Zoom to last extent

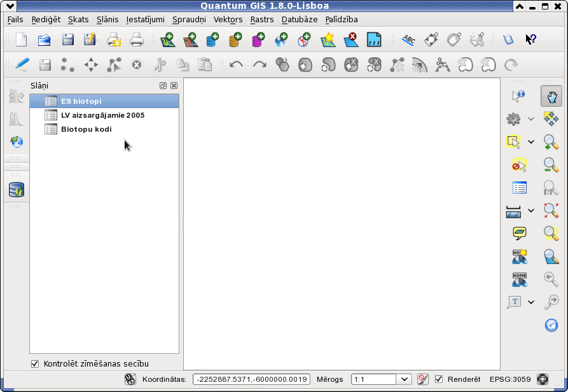pyautogui.click(x=551, y=279)
